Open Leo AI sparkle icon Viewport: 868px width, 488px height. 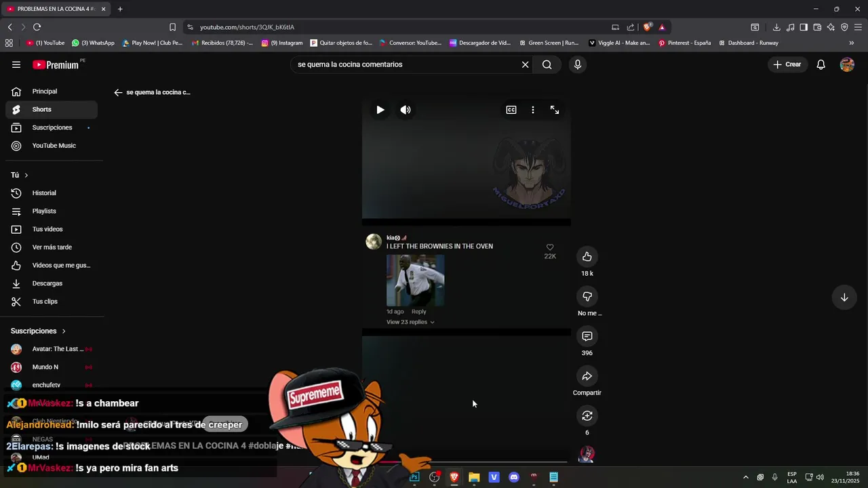point(831,27)
